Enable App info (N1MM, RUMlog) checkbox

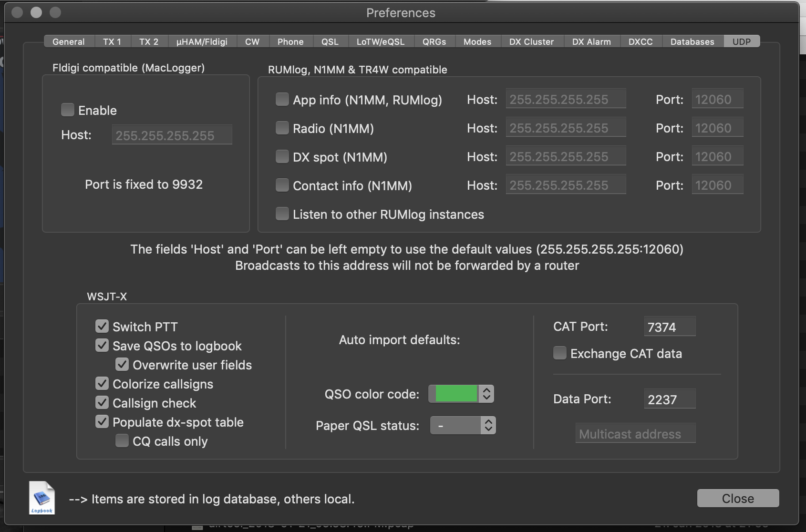(x=282, y=100)
